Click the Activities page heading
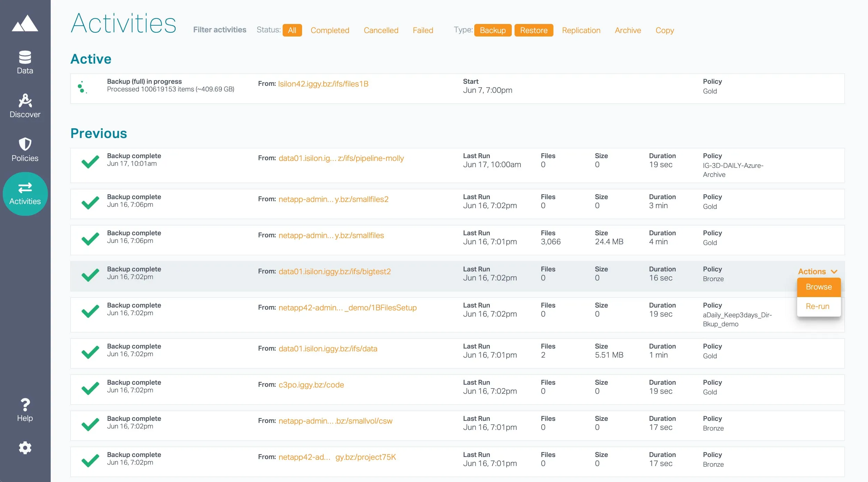868x482 pixels. [x=124, y=23]
